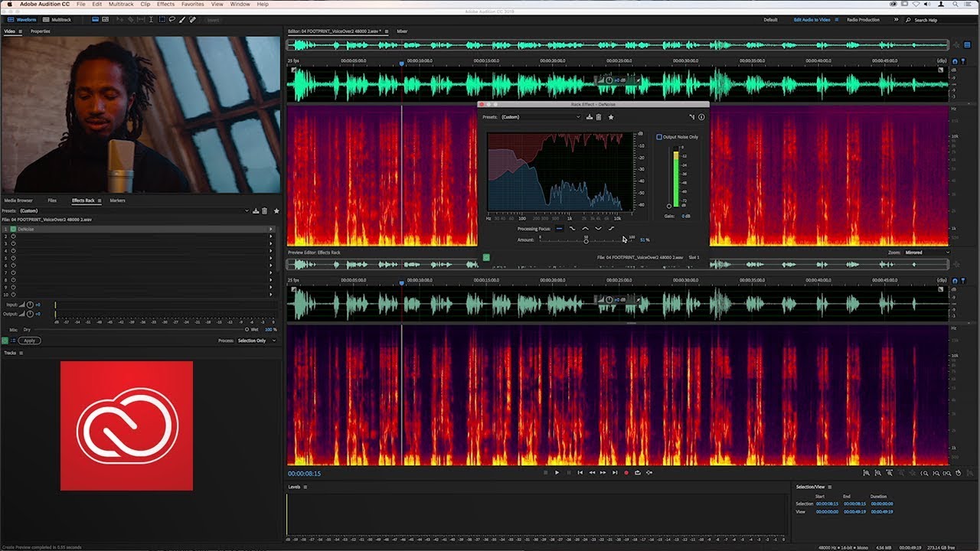Expand effect slot 10 arrow

pos(270,295)
